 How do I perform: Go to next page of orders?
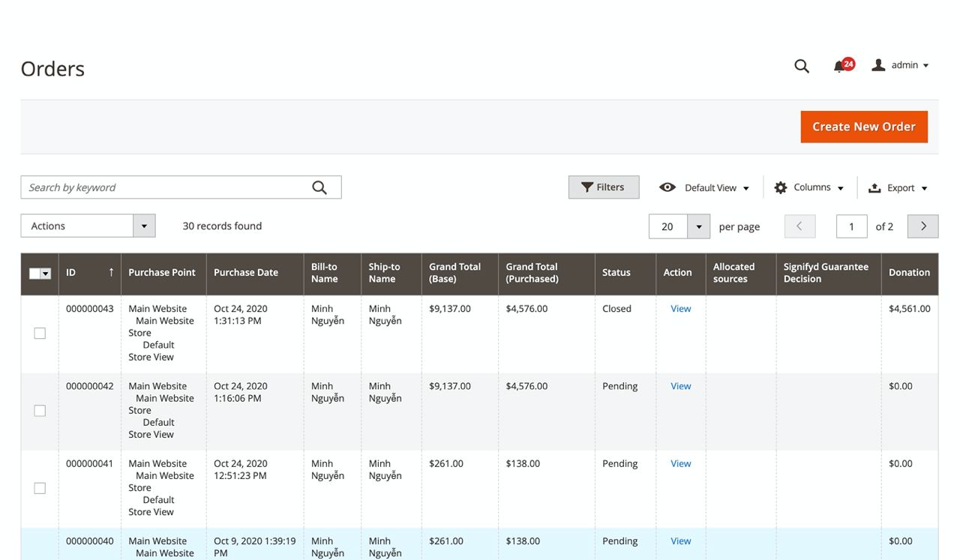coord(922,226)
